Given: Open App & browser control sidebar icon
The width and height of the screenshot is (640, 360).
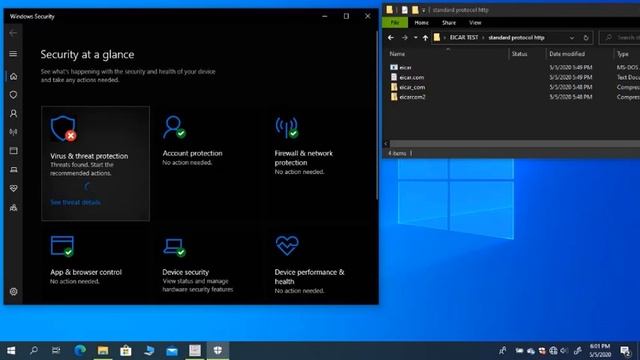Looking at the screenshot, I should pyautogui.click(x=13, y=151).
